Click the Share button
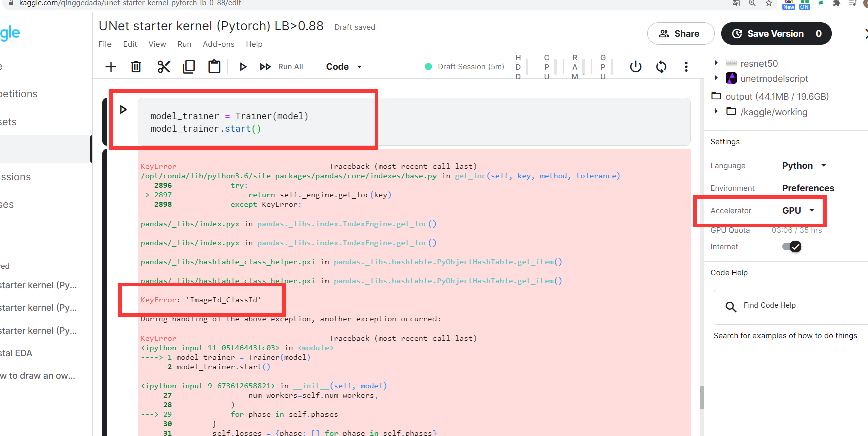This screenshot has width=868, height=436. [x=681, y=34]
